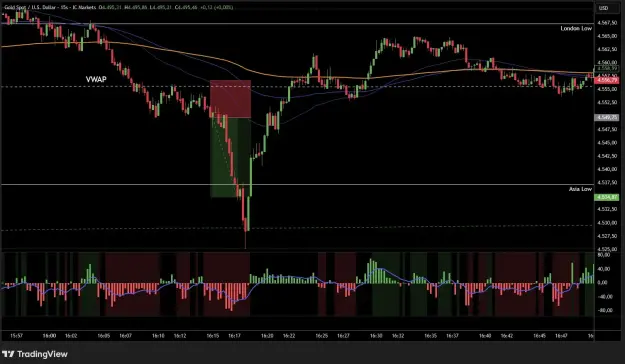Click the 16:45 time axis label

click(539, 336)
